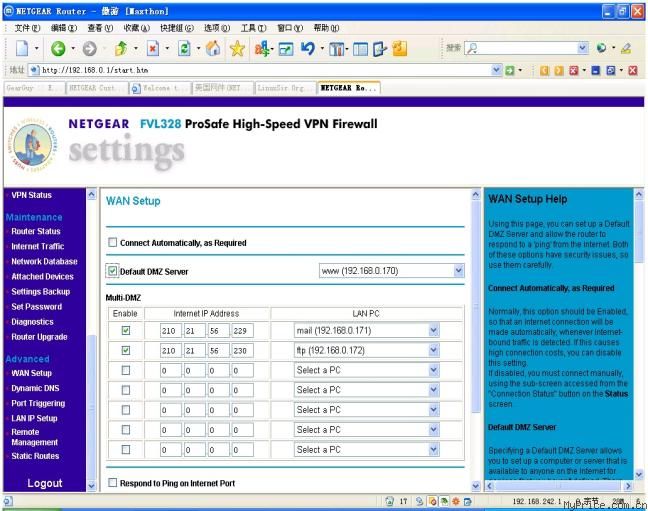Open the third menu bar item (V)
The image size is (648, 511).
click(x=100, y=28)
